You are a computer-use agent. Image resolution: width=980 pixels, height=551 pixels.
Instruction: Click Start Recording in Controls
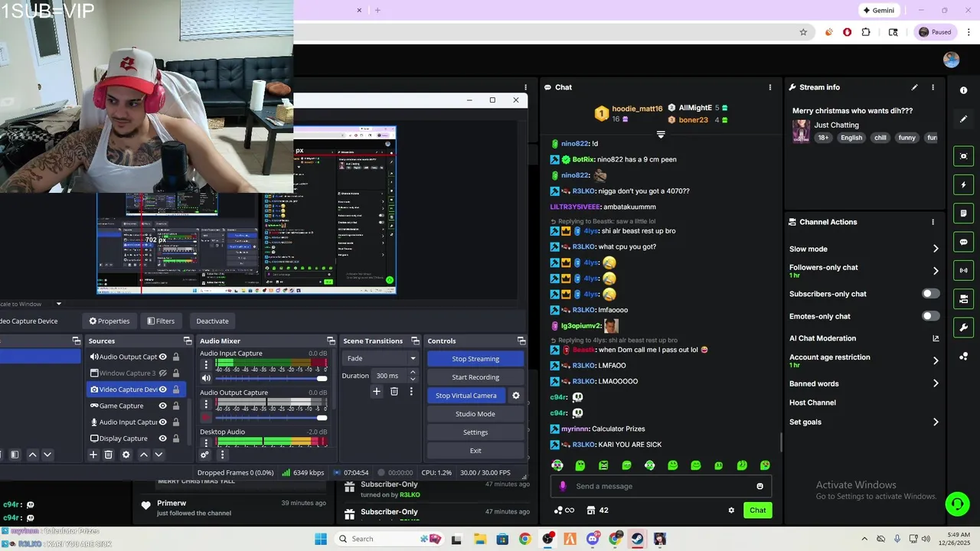click(x=475, y=377)
